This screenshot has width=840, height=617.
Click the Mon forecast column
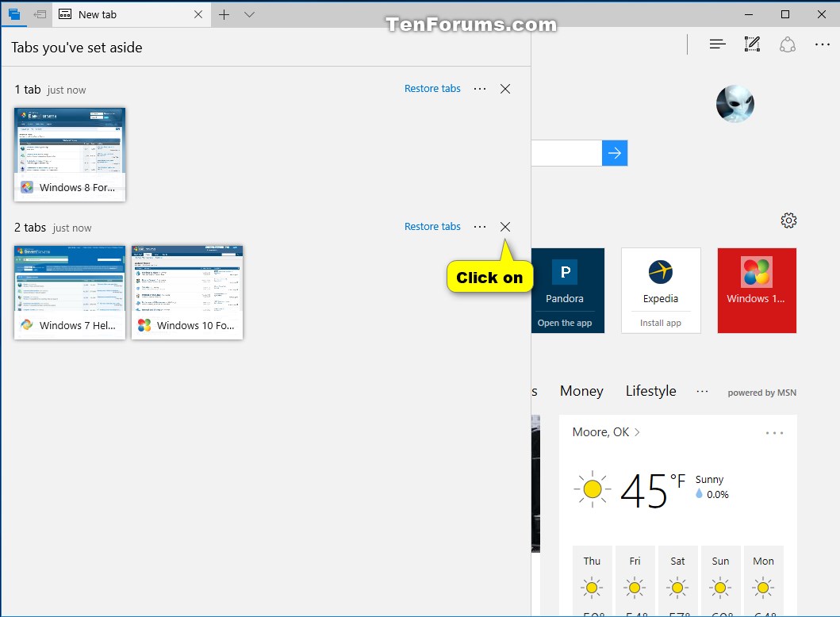(763, 581)
